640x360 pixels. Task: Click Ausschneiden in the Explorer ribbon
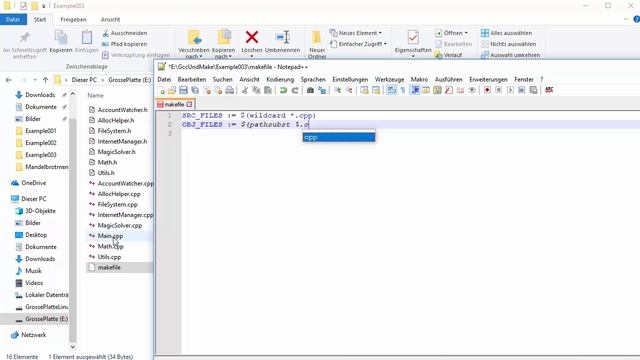(x=124, y=33)
